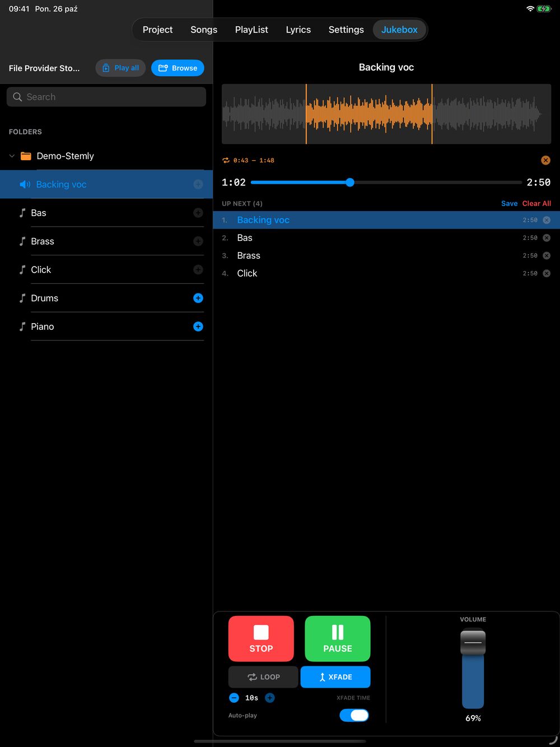Click the Search input field

106,97
